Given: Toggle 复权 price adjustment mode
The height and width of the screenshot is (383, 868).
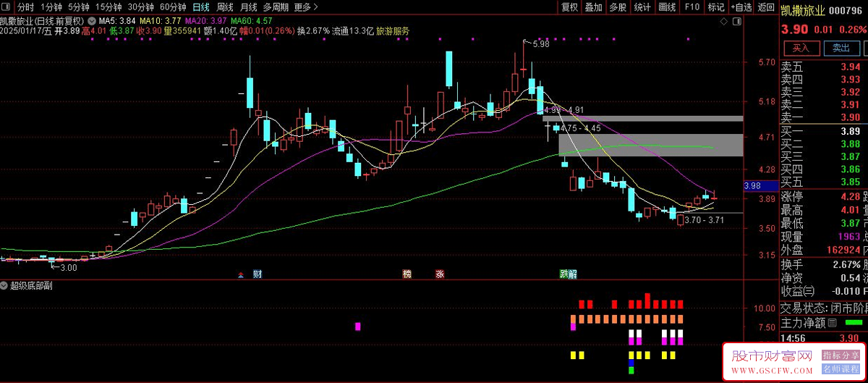Looking at the screenshot, I should [x=570, y=7].
